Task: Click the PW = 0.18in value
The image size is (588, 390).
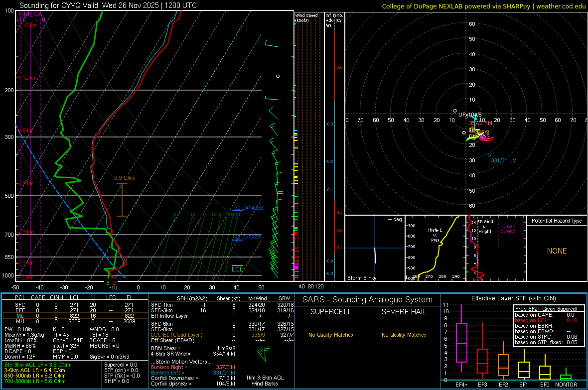Action: point(18,329)
